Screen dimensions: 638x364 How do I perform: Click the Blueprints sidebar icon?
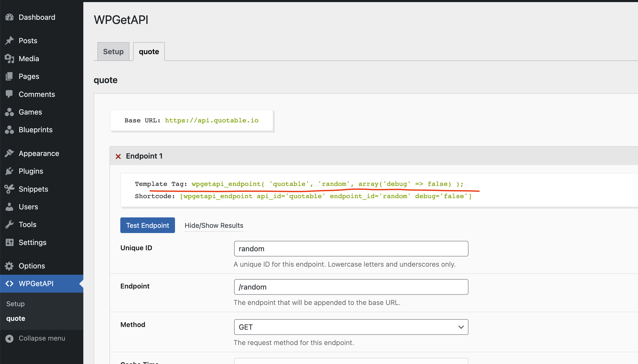click(x=10, y=130)
